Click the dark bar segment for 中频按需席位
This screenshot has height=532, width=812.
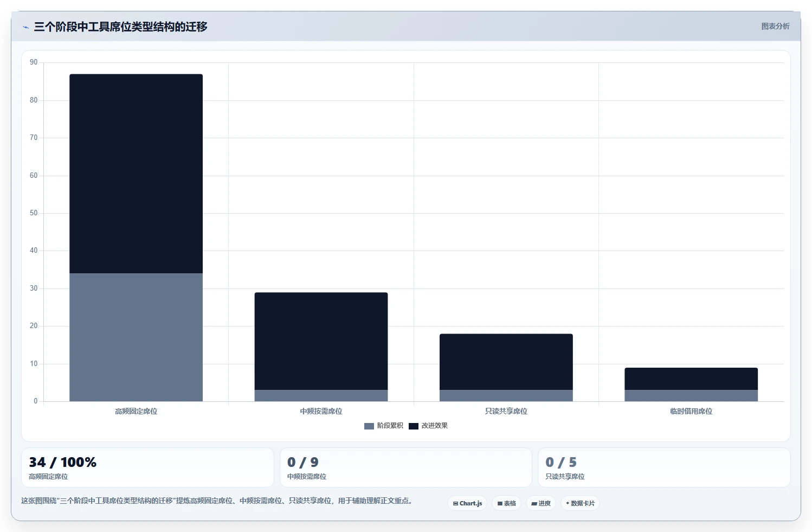pyautogui.click(x=321, y=341)
